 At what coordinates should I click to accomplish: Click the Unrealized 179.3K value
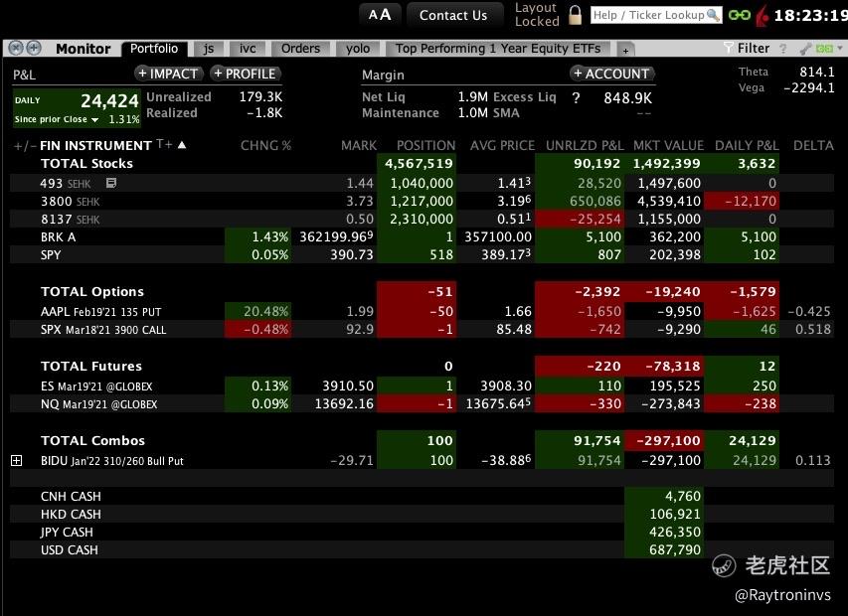[260, 96]
